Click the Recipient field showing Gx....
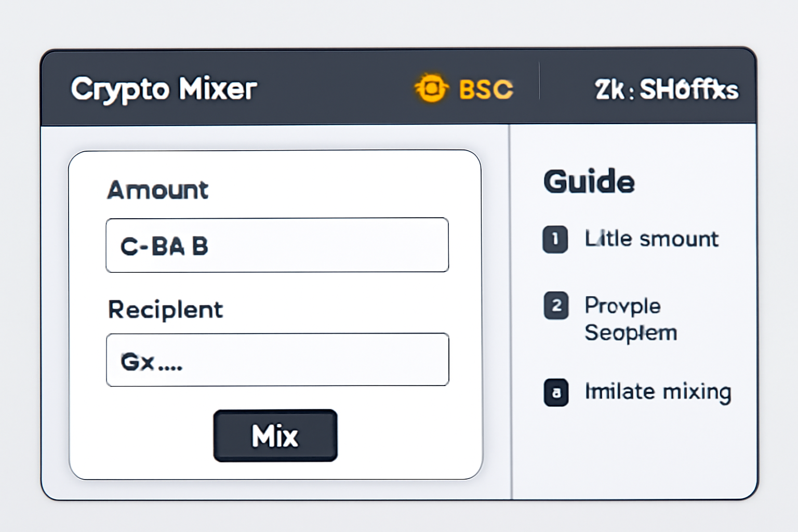Screen dimensions: 798x532 tap(277, 360)
